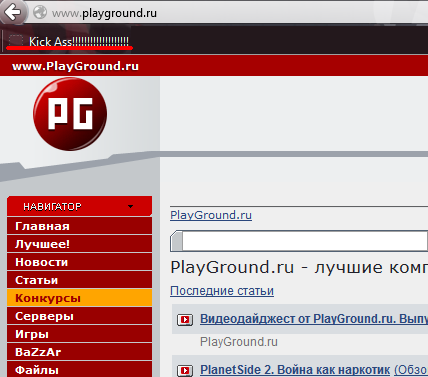Click the video icon beside Видеодайджест

coord(185,320)
